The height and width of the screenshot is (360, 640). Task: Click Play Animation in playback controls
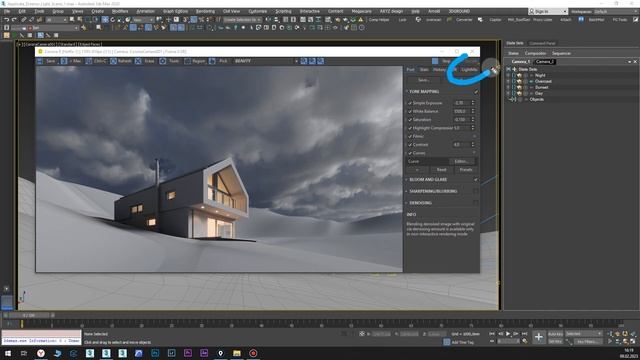click(x=508, y=334)
